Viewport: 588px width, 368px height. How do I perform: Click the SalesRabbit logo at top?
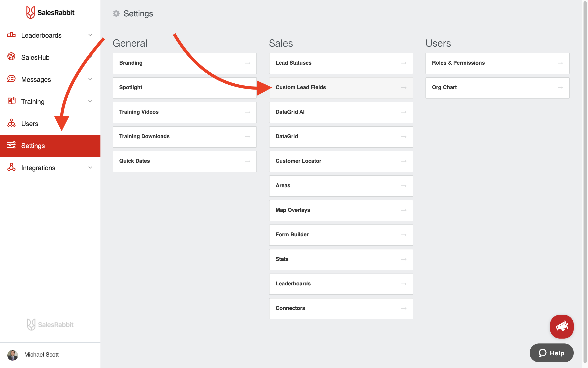point(50,12)
